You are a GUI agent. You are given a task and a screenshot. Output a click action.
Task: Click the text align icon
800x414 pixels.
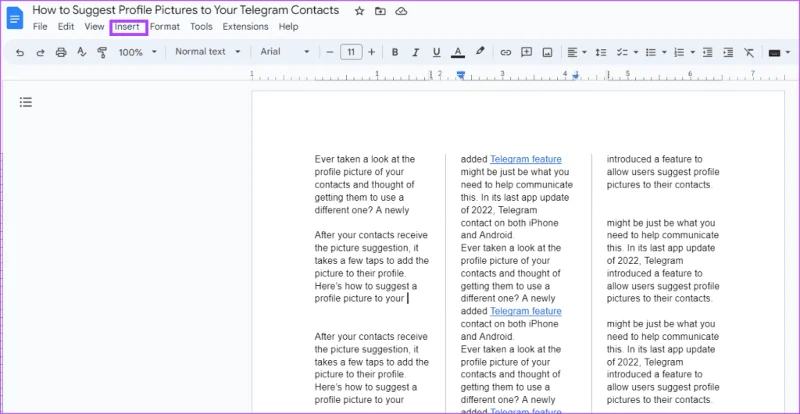tap(572, 52)
